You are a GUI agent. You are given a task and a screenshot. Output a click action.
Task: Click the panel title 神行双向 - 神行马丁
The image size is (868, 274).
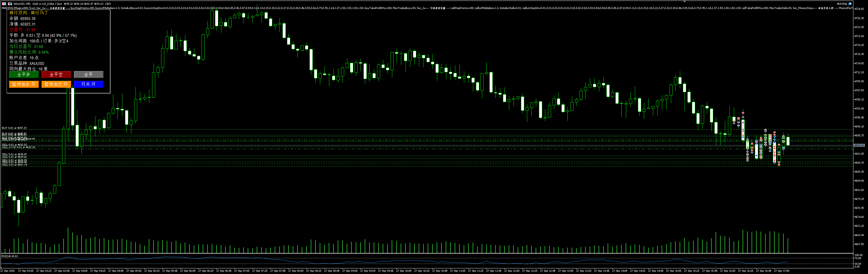tap(29, 13)
